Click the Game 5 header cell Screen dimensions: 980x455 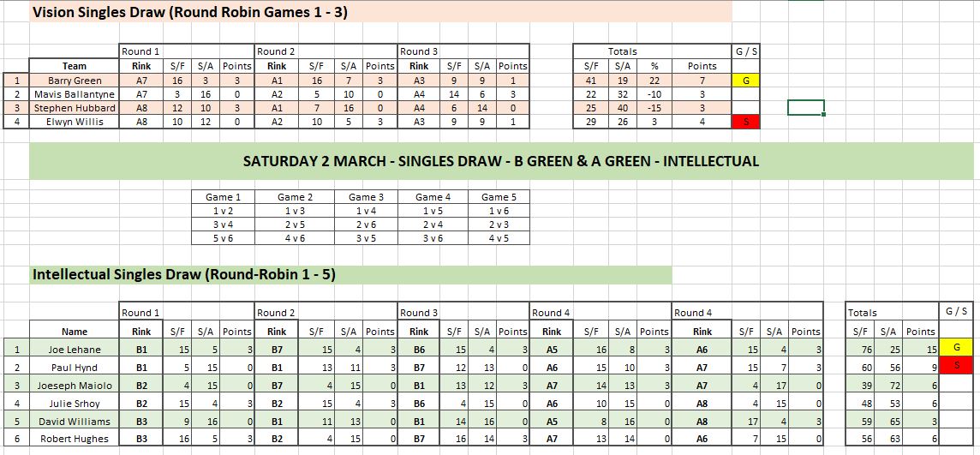(499, 197)
